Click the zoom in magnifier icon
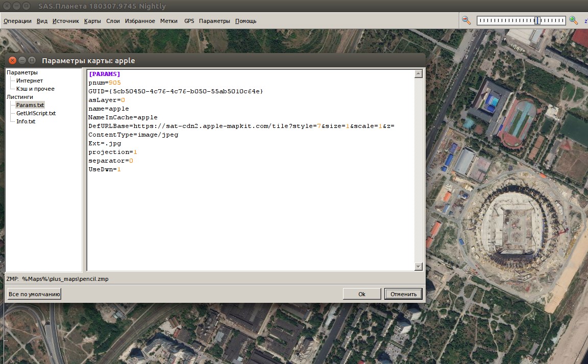Viewport: 588px width, 364px height. click(574, 20)
